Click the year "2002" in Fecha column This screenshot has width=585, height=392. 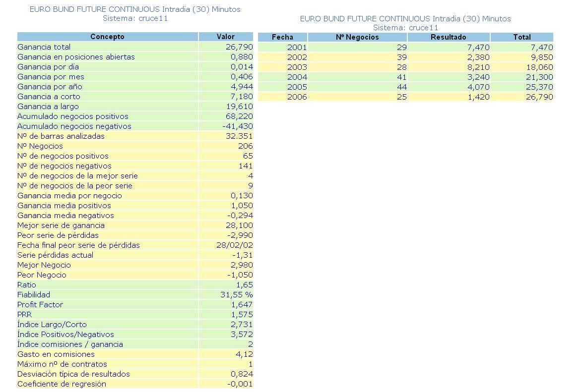[297, 57]
